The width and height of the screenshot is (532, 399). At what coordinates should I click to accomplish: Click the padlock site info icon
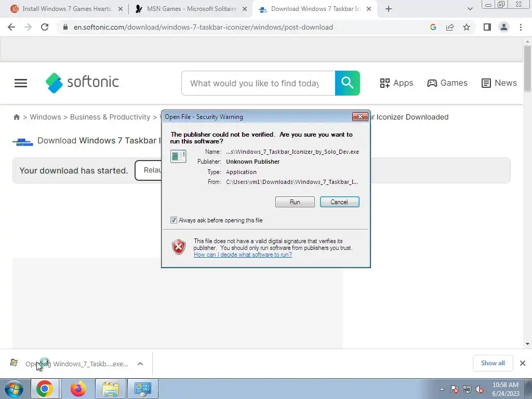click(65, 27)
